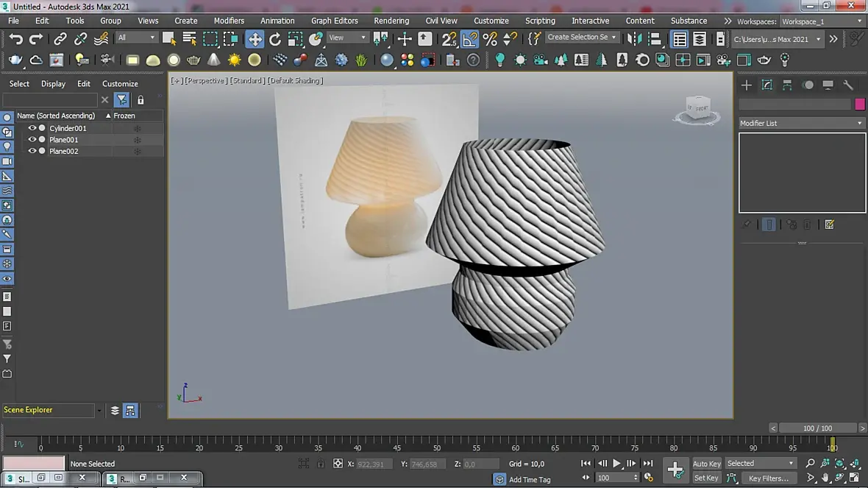This screenshot has height=488, width=868.
Task: Toggle the Auto Key button
Action: [706, 464]
